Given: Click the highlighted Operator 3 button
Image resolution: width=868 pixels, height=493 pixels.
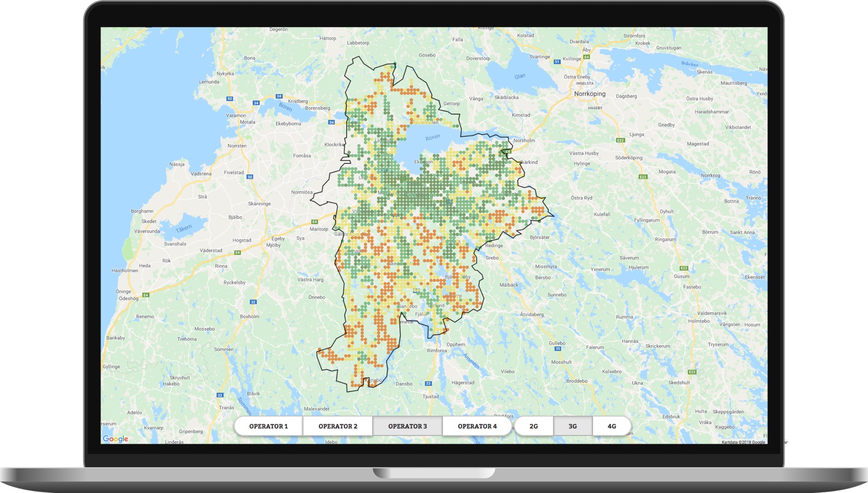Looking at the screenshot, I should click(x=407, y=426).
